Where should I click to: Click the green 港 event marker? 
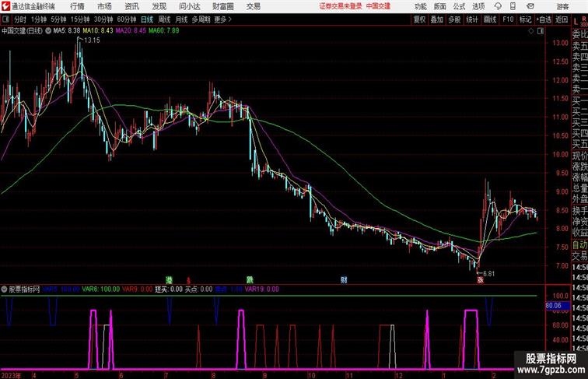(x=169, y=280)
